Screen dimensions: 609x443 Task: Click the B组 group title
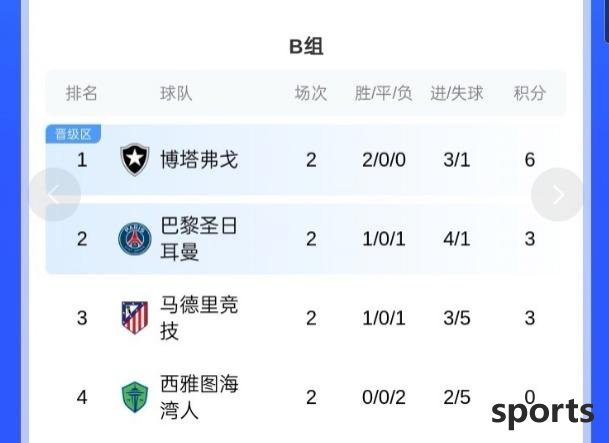(306, 47)
